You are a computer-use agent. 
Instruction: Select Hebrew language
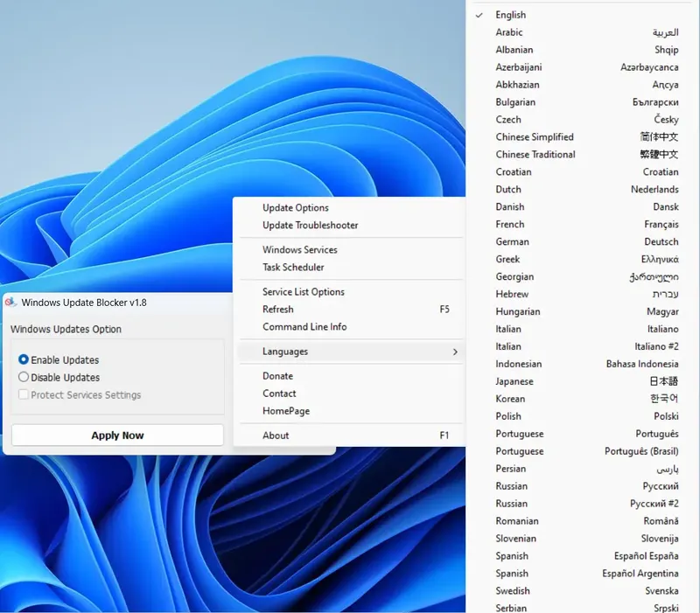pos(583,294)
